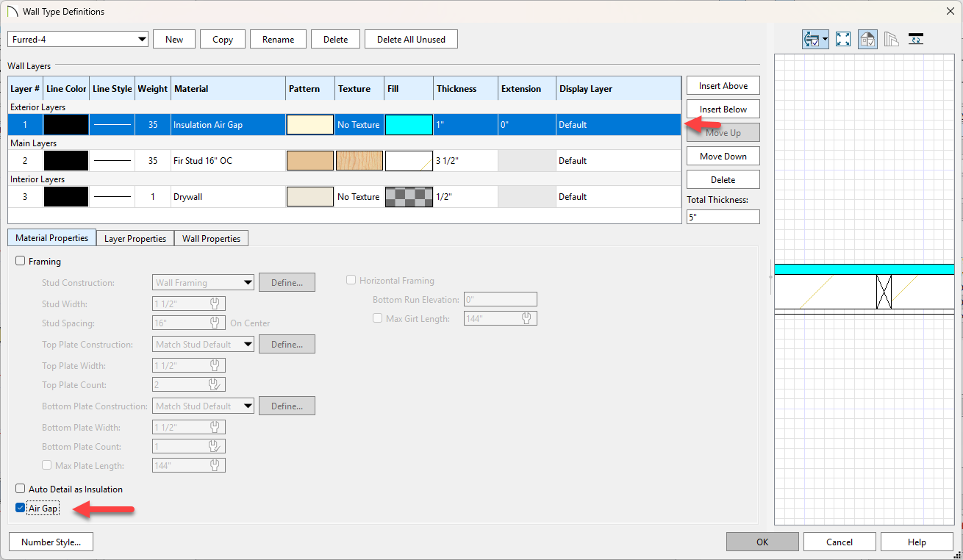This screenshot has height=560, width=963.
Task: Click wrench icon beside Bottom Plate Count
Action: [x=215, y=446]
